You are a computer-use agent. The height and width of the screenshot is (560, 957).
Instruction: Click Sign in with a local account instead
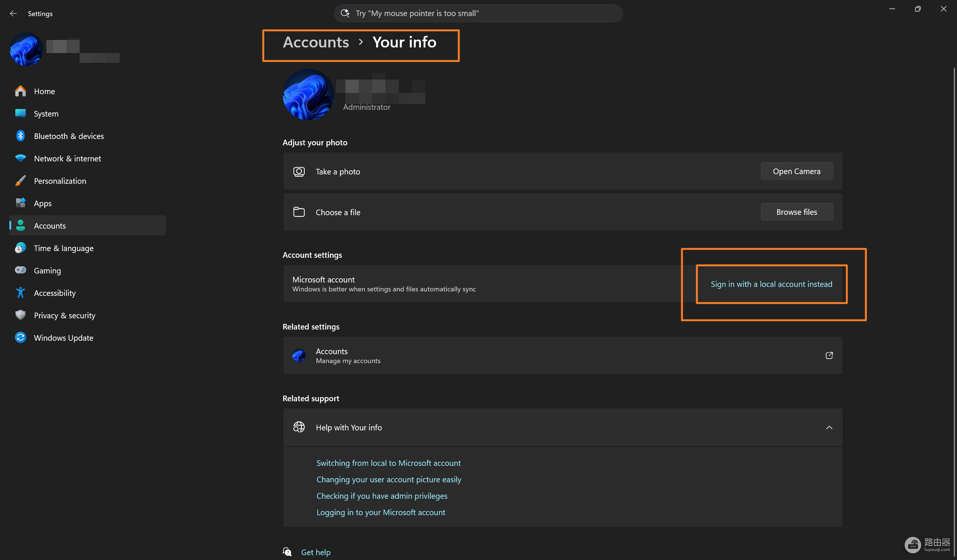771,284
